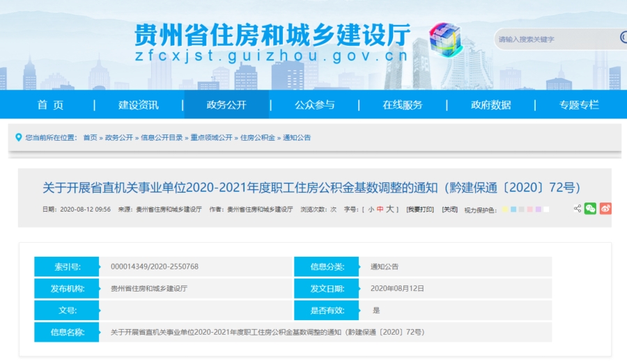Click the 通知公告 information category value

click(385, 267)
